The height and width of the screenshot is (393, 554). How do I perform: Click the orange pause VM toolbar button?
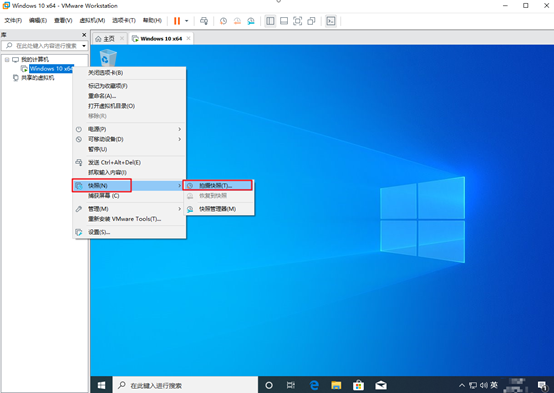click(x=177, y=21)
